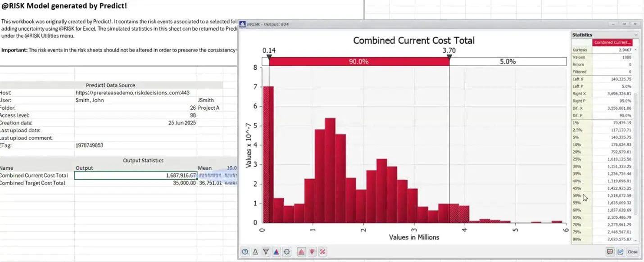Copy the graph to clipboard
The height and width of the screenshot is (262, 644).
(610, 252)
